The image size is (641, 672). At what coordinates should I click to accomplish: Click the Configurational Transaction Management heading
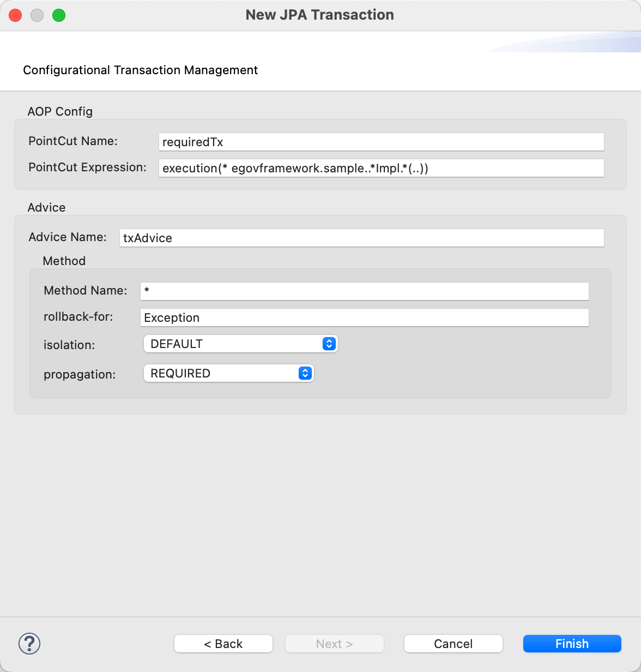point(140,70)
